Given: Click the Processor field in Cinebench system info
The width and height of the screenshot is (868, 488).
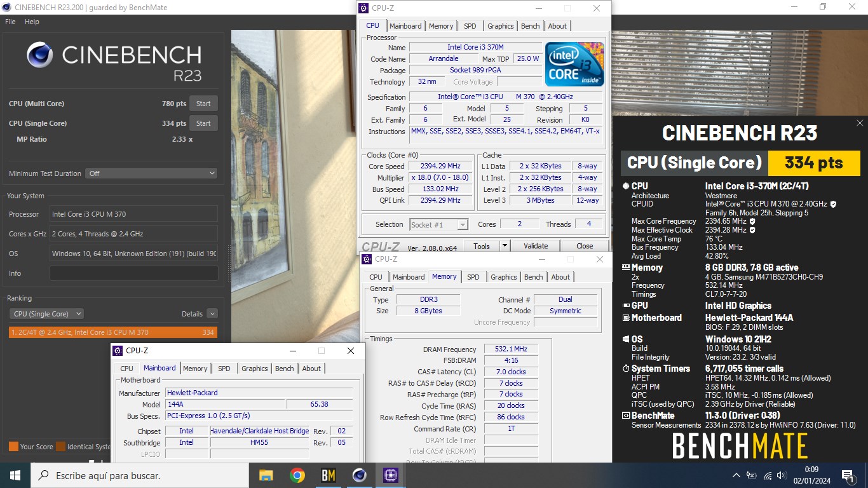Looking at the screenshot, I should pos(133,214).
